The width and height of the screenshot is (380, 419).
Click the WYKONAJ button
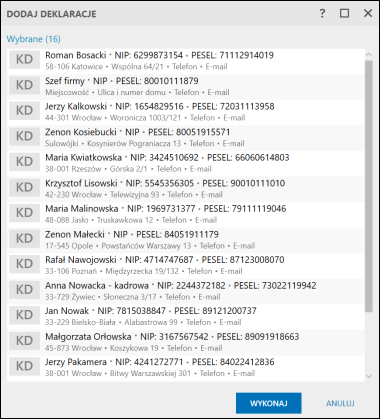[x=269, y=403]
